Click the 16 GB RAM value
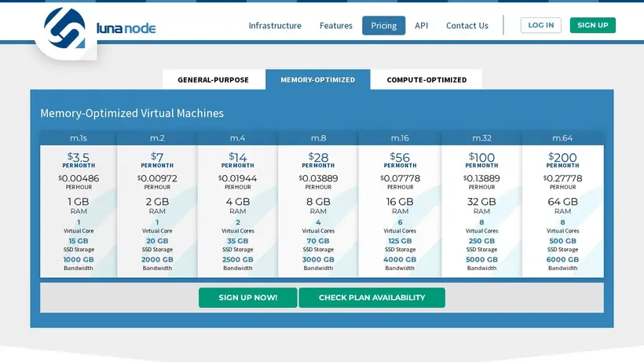This screenshot has height=362, width=644. point(400,202)
